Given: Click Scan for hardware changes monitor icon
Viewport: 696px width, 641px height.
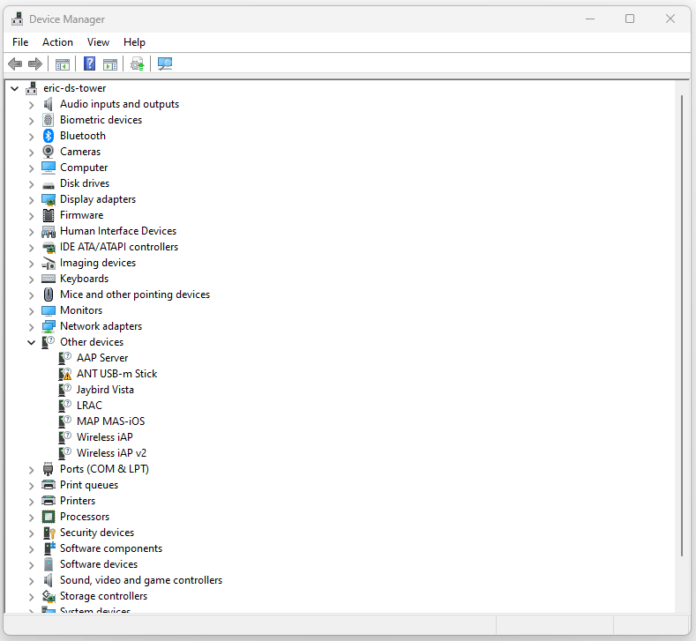Looking at the screenshot, I should [x=165, y=64].
